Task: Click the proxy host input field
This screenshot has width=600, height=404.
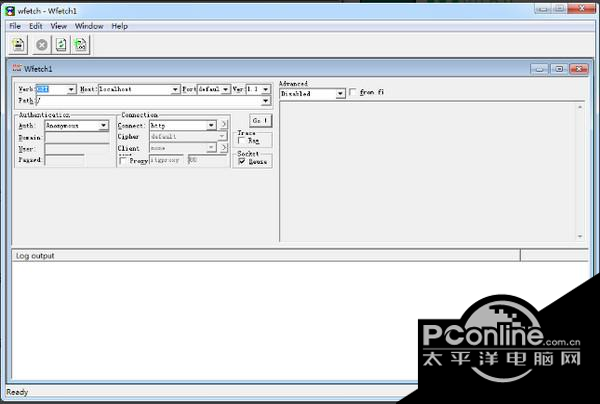Action: pyautogui.click(x=166, y=160)
